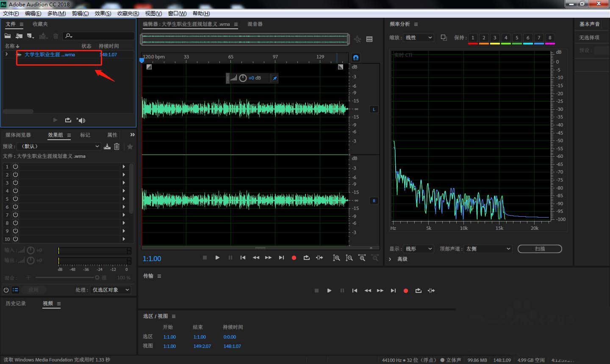Open the 效果(S) menu
Image resolution: width=610 pixels, height=364 pixels.
pos(103,14)
